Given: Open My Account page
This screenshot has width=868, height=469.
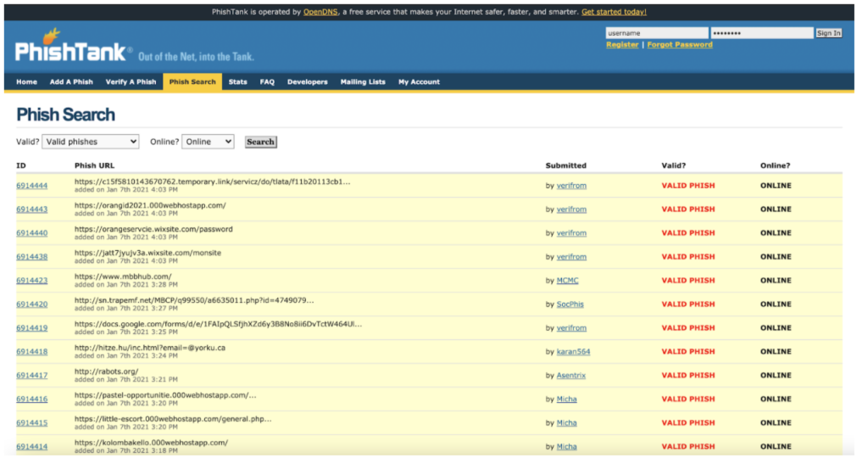Looking at the screenshot, I should click(419, 82).
